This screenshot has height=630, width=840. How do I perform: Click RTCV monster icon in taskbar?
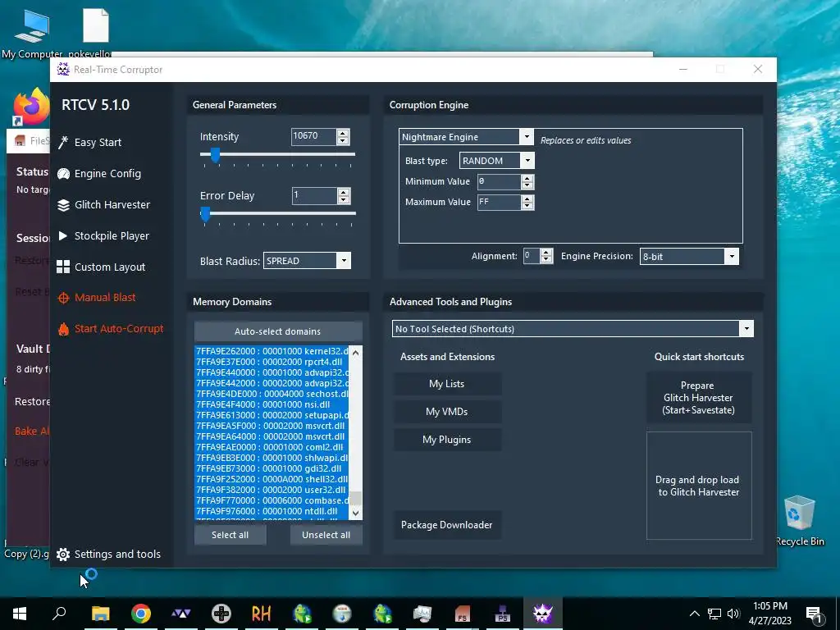(x=543, y=614)
